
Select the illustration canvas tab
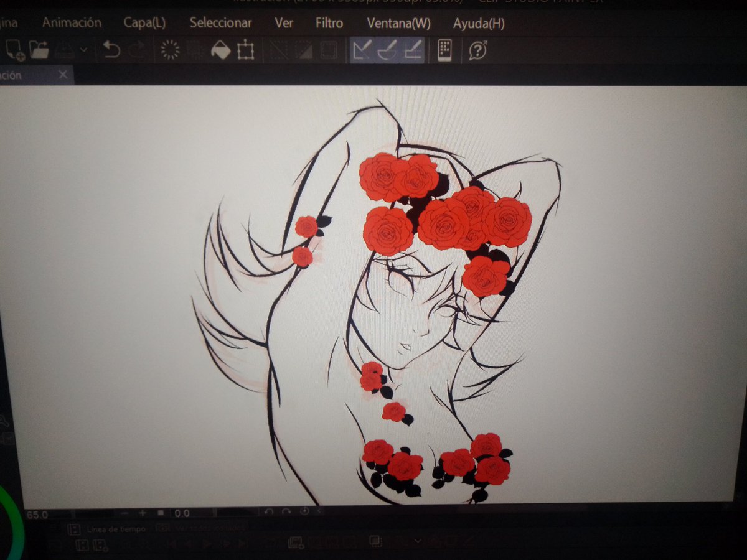(x=25, y=74)
